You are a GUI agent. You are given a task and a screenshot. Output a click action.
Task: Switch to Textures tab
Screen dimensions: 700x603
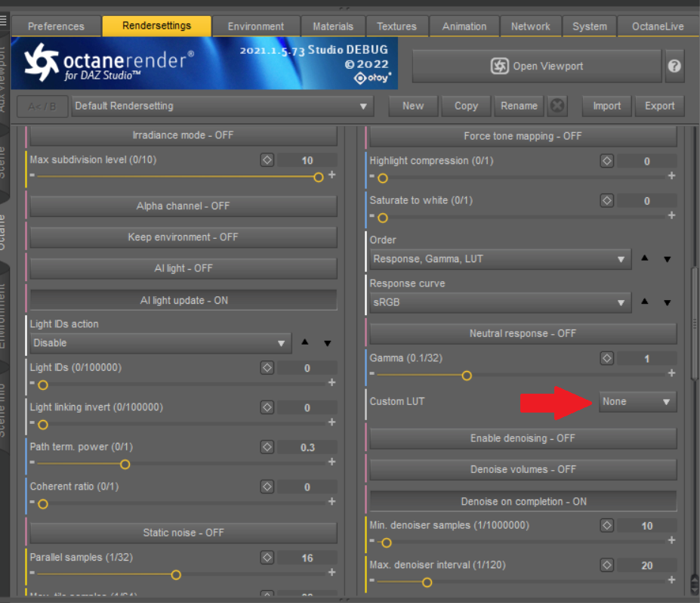coord(397,26)
